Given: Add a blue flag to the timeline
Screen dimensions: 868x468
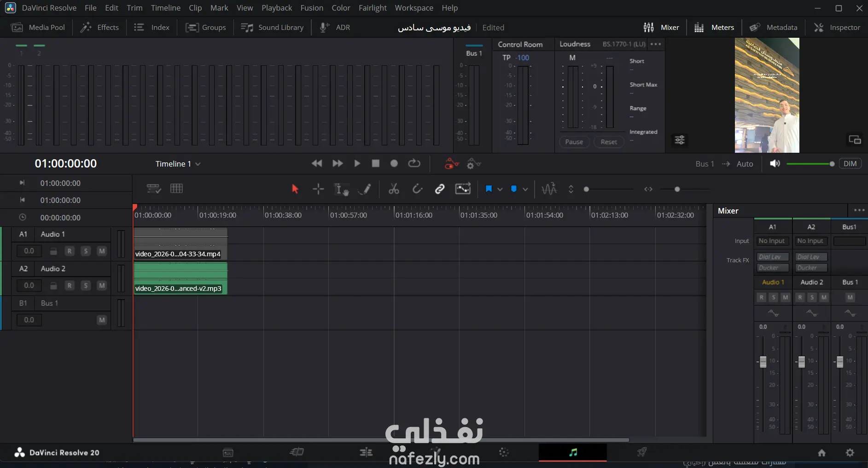Looking at the screenshot, I should coord(489,189).
